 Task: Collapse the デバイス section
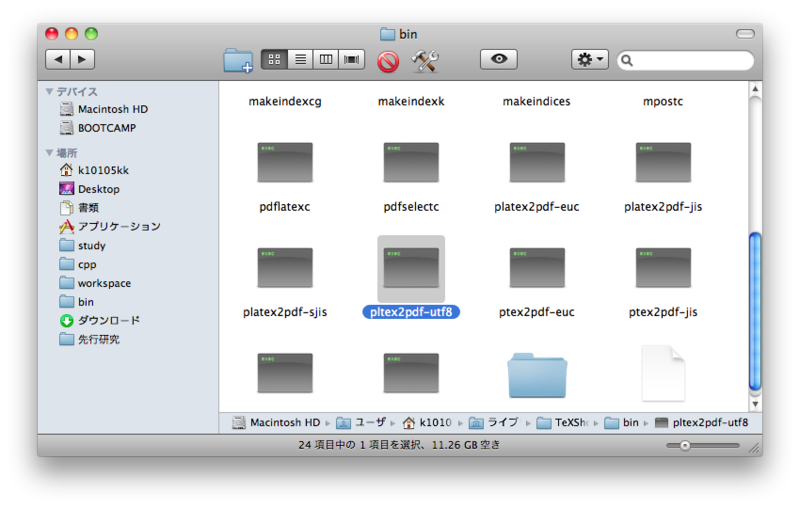[x=49, y=92]
